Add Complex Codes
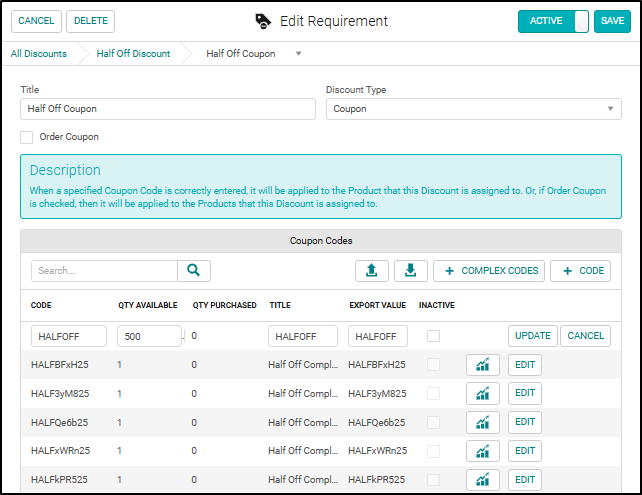The height and width of the screenshot is (495, 642). (x=489, y=271)
